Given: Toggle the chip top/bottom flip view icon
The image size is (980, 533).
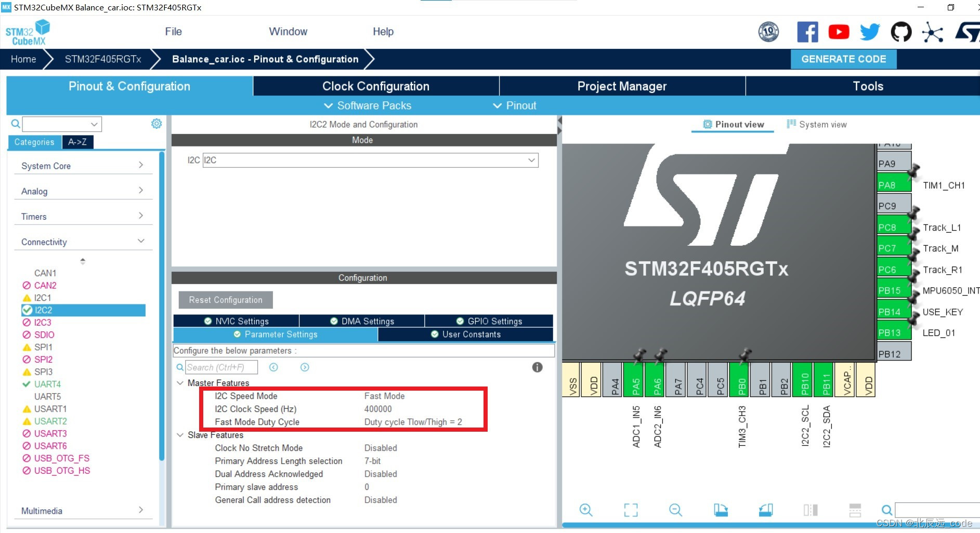Looking at the screenshot, I should (x=811, y=510).
